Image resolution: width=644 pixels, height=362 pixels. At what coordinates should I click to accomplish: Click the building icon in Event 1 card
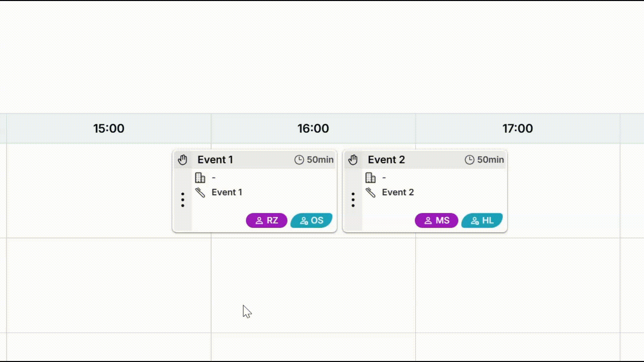tap(200, 178)
